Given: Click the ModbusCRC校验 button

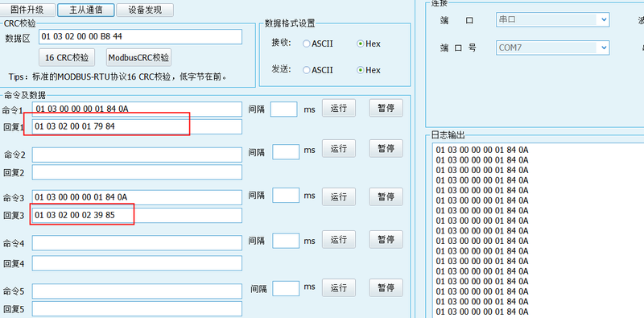Looking at the screenshot, I should click(138, 57).
